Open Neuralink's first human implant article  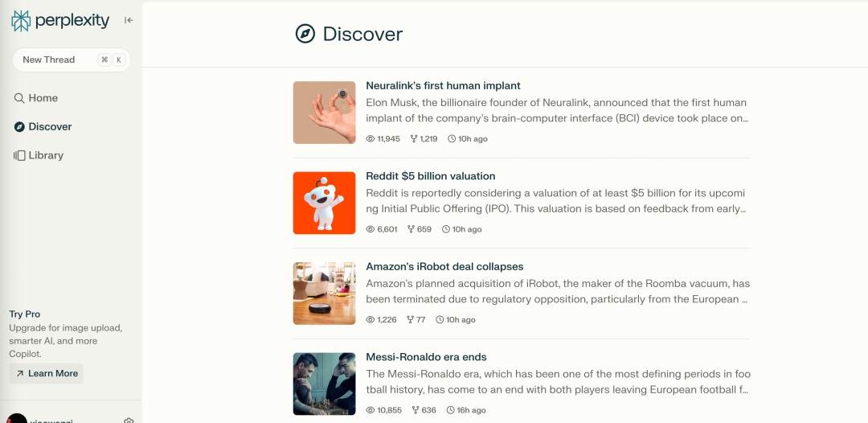(x=443, y=86)
